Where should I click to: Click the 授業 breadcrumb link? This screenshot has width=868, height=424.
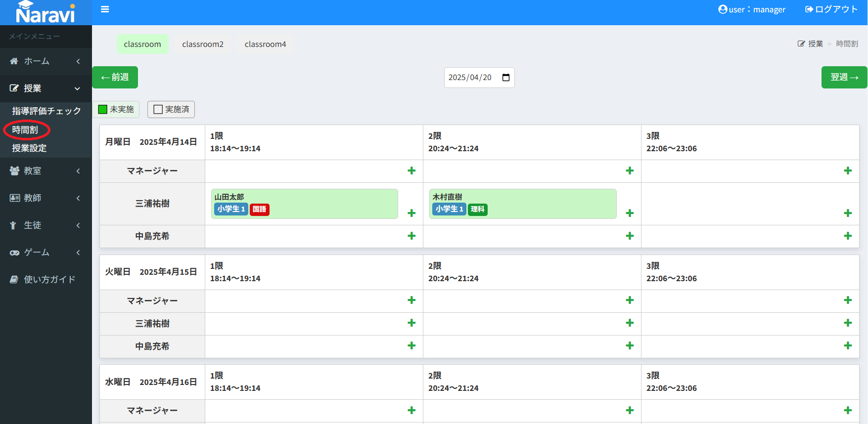815,44
